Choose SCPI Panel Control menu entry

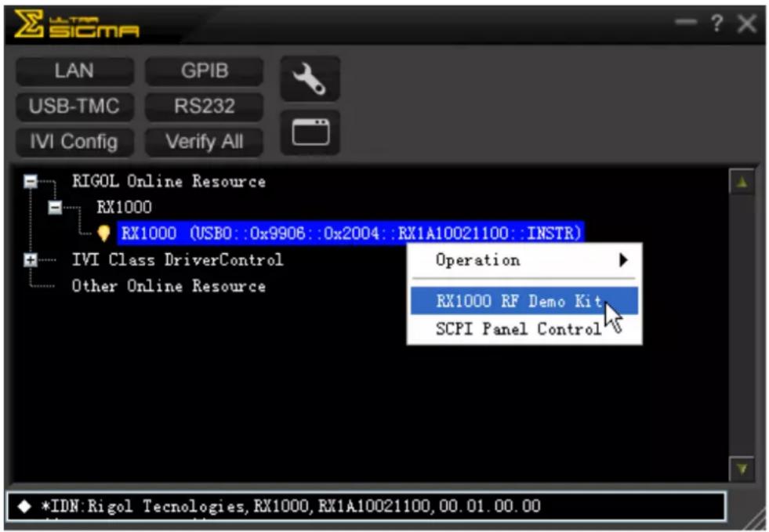pos(524,328)
